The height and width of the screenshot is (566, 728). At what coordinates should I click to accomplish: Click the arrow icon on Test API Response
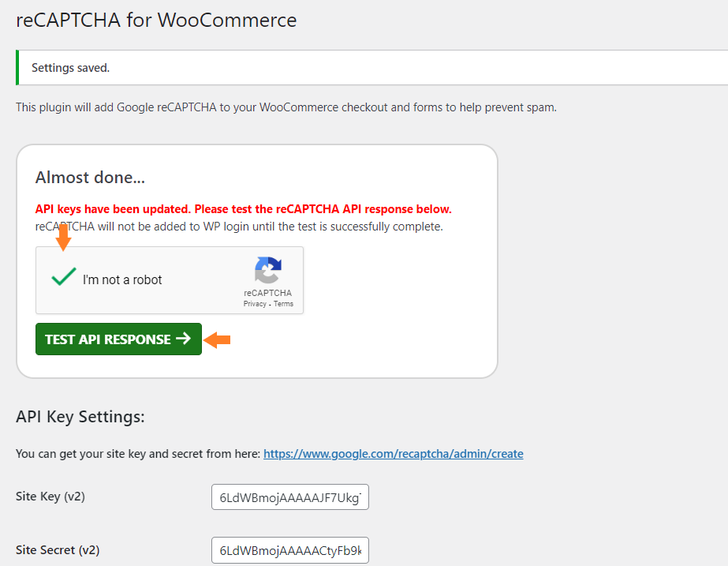click(184, 339)
